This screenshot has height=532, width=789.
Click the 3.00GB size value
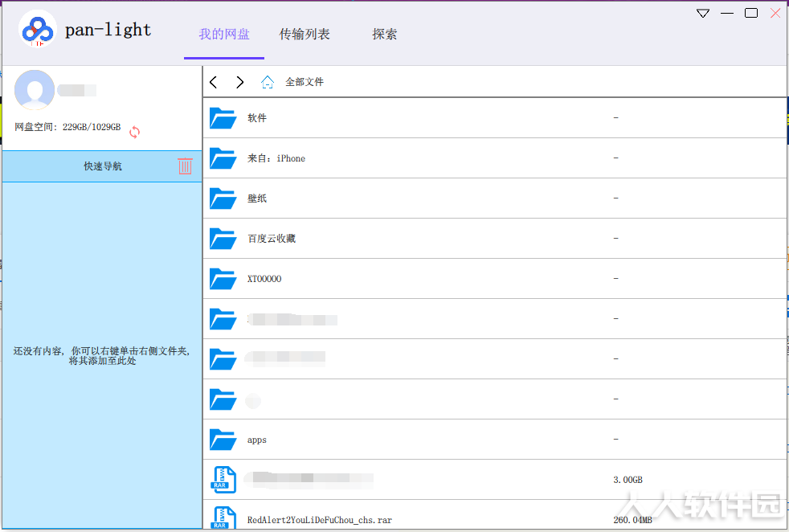click(x=628, y=480)
